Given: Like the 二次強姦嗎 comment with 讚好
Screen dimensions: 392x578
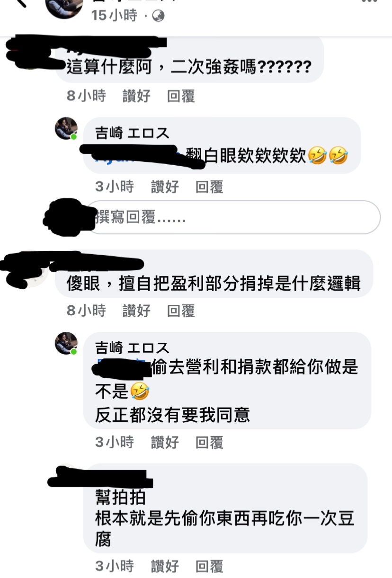Looking at the screenshot, I should (x=136, y=96).
